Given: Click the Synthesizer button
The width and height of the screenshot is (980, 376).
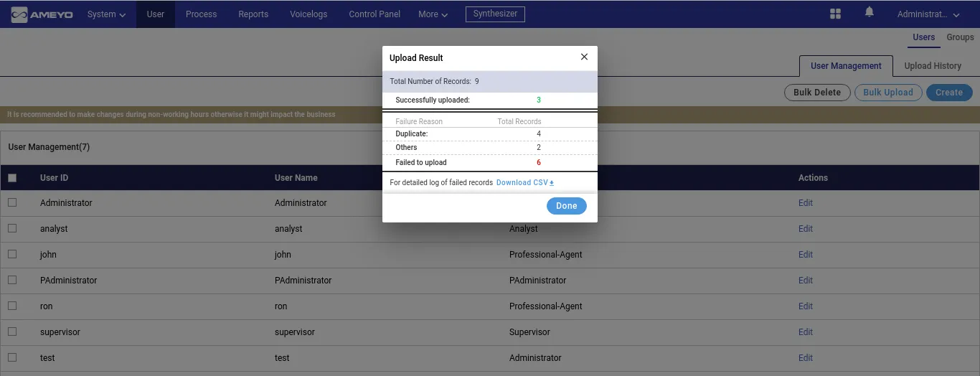Looking at the screenshot, I should tap(495, 14).
